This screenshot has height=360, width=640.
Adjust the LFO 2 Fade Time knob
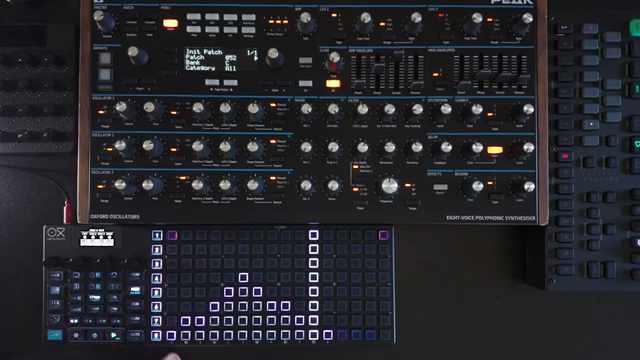472,23
